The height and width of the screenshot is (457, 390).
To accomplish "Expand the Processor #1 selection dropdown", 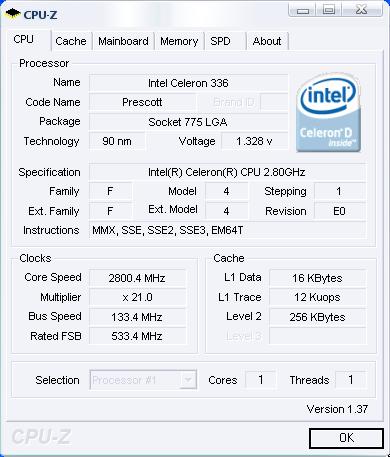I will [x=143, y=380].
